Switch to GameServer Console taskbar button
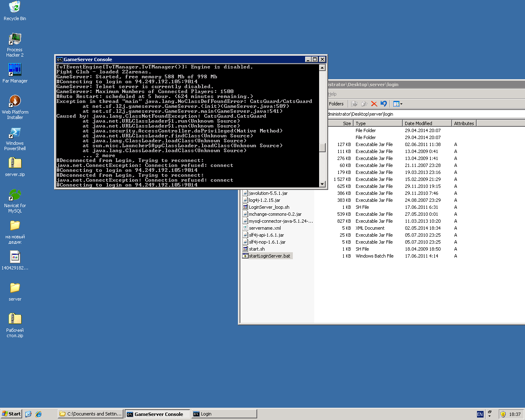The width and height of the screenshot is (525, 420). [157, 414]
